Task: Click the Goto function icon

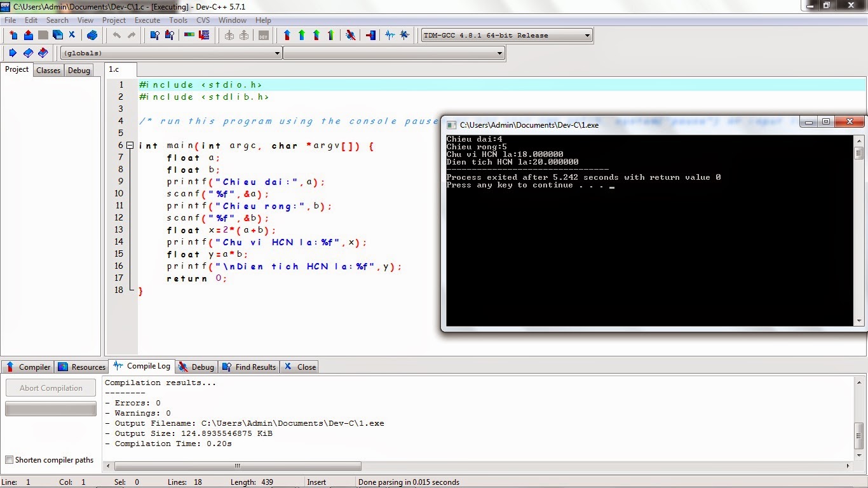Action: [189, 36]
